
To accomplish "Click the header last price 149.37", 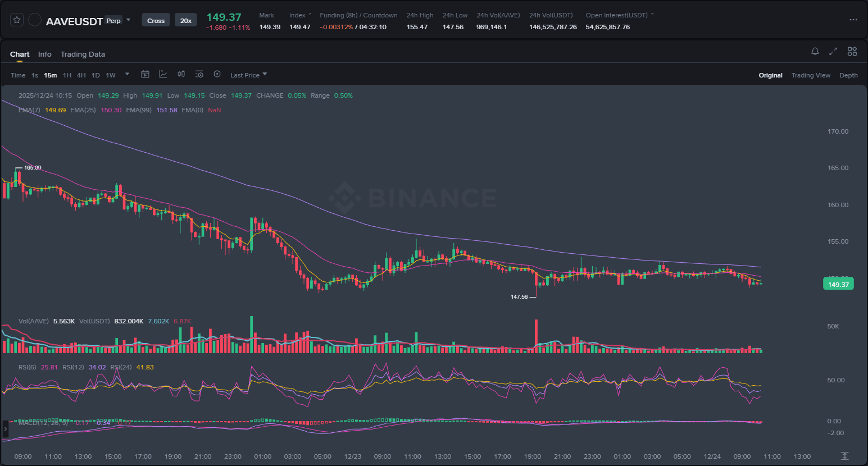I will pos(224,17).
